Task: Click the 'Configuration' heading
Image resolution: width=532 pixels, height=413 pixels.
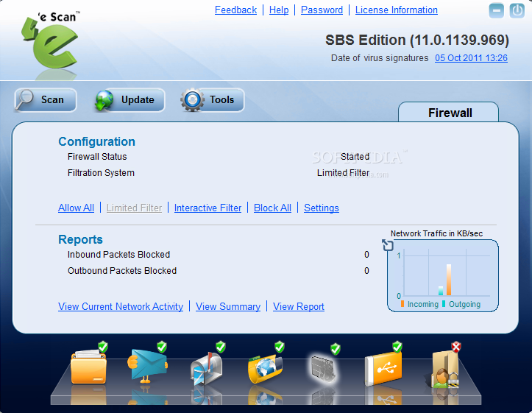Action: pos(96,141)
